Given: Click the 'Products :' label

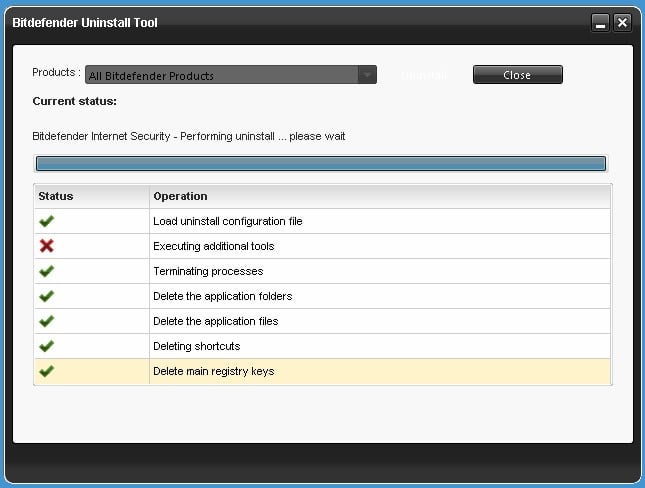Looking at the screenshot, I should point(56,72).
